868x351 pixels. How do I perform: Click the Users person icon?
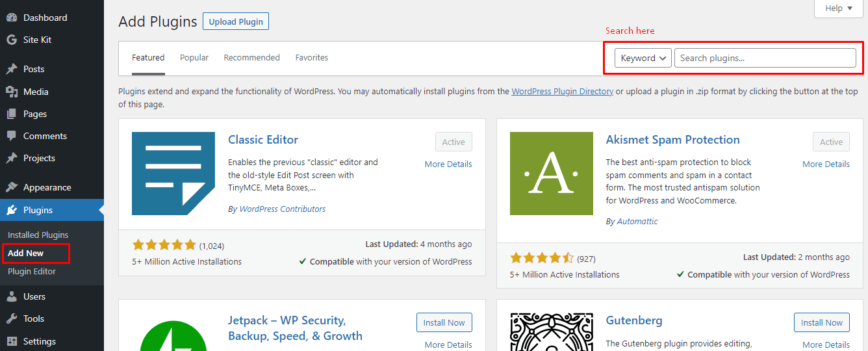(12, 296)
